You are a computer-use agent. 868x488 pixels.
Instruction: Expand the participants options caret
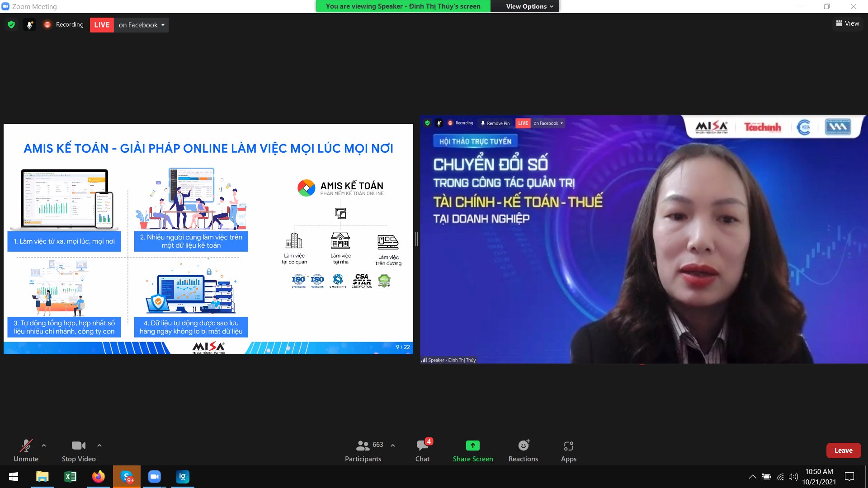(393, 446)
